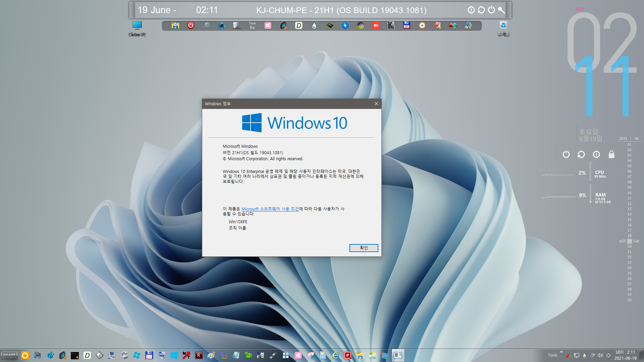Click the wrench icon in top header bar
644x362 pixels.
click(x=501, y=10)
